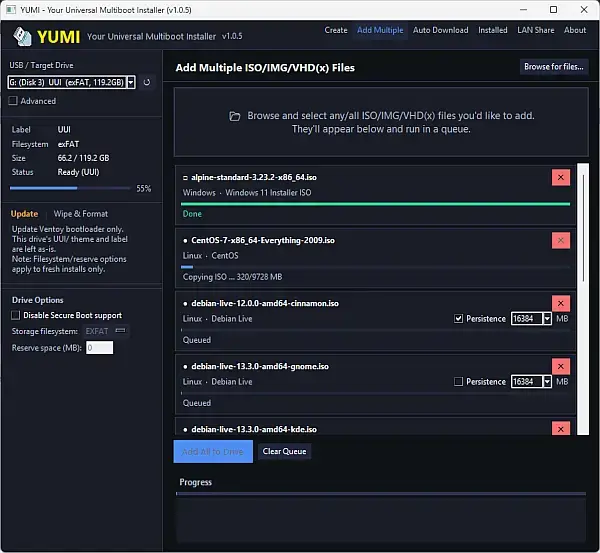This screenshot has width=600, height=553.
Task: Open the USB target drive dropdown
Action: click(131, 82)
